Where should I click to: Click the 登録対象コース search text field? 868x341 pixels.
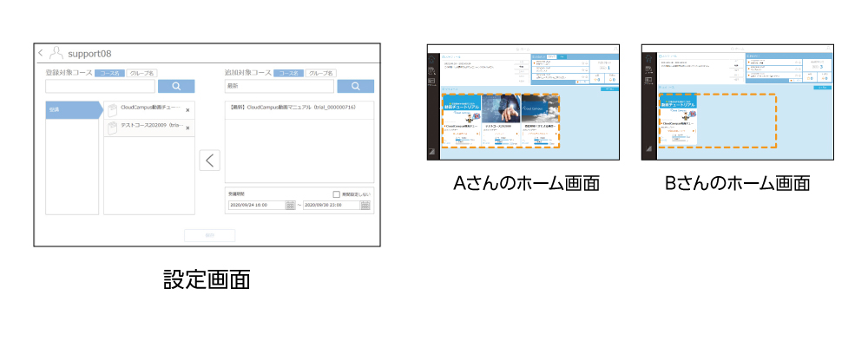(100, 86)
